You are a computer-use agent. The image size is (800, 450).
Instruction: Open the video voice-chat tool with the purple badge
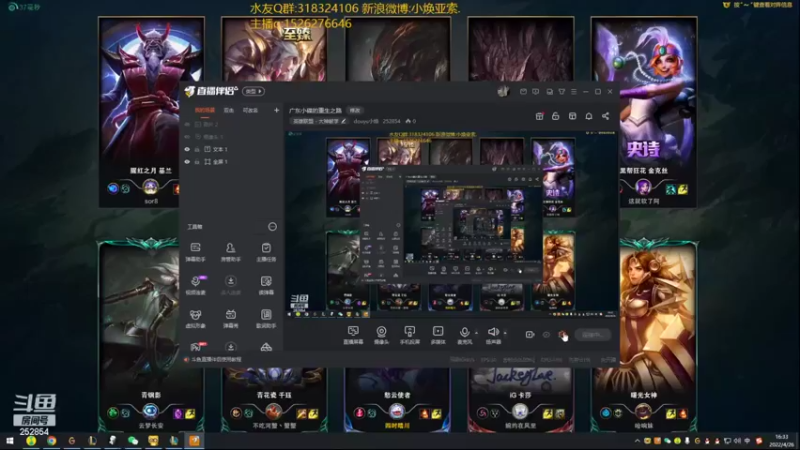click(x=195, y=285)
